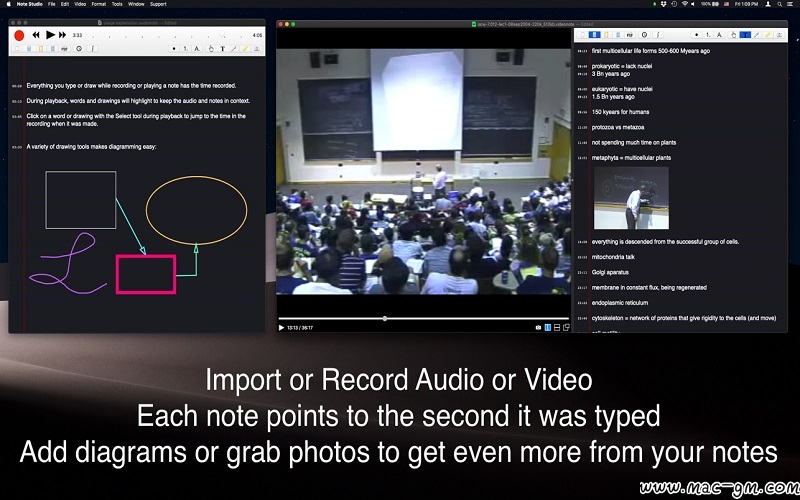Image resolution: width=800 pixels, height=500 pixels.
Task: Select blank white paper style in audio note window
Action: [x=17, y=48]
